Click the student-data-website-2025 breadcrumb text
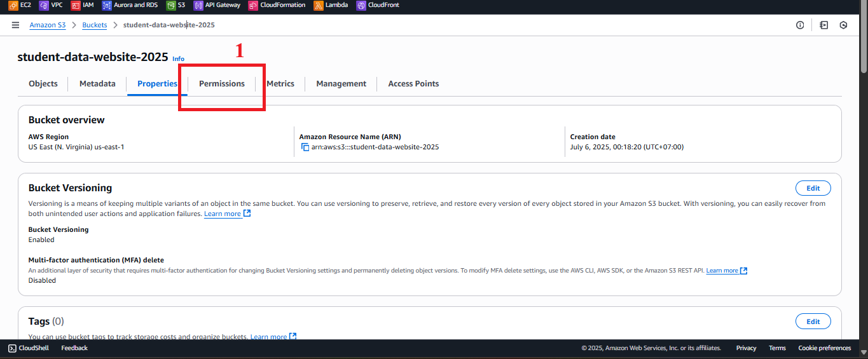868x359 pixels. [x=169, y=25]
